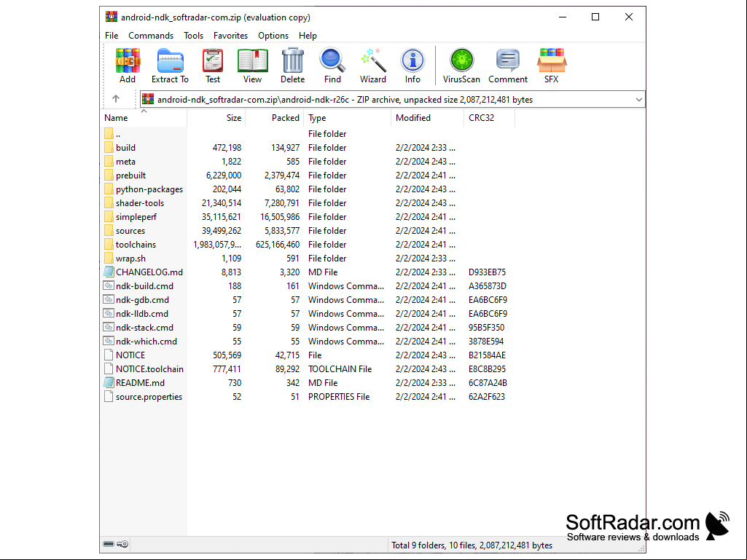Click the folder icon of the build row

tap(109, 147)
